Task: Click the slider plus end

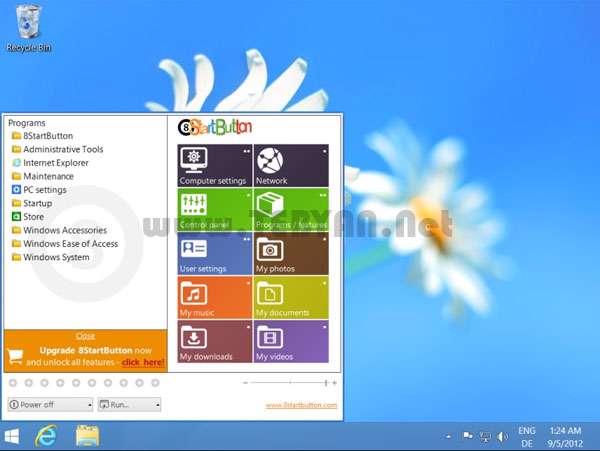Action: 334,383
